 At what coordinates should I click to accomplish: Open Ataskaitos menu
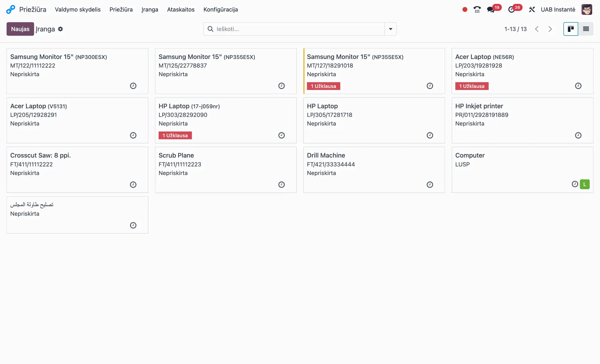(181, 10)
